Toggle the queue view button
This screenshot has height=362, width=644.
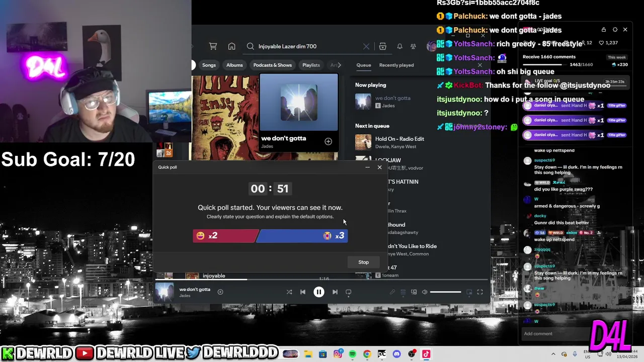coord(403,292)
